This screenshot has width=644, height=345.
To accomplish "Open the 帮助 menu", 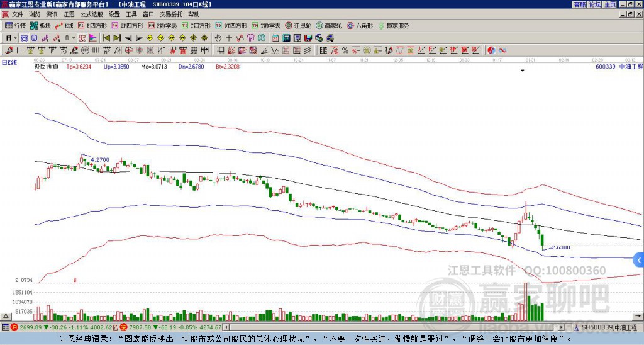I will [x=194, y=14].
